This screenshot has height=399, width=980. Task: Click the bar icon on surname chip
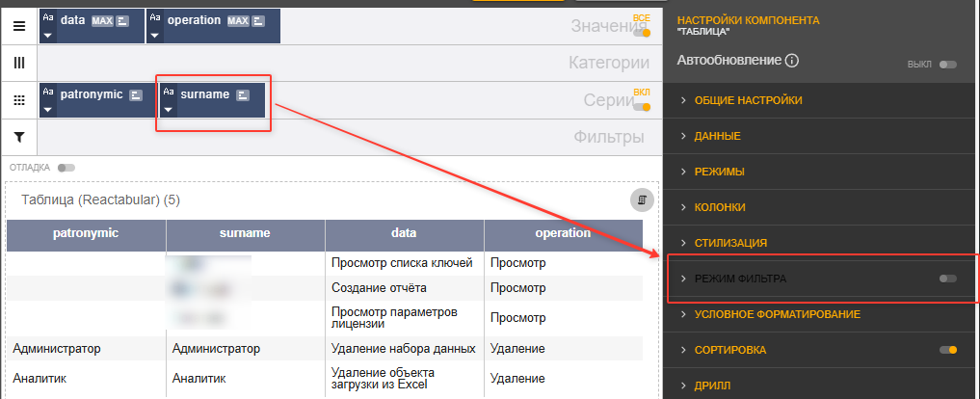click(243, 95)
